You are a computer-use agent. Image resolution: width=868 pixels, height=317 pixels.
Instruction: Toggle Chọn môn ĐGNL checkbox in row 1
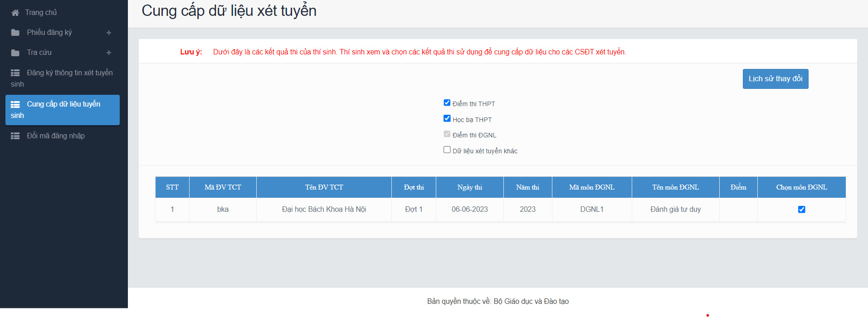[801, 210]
